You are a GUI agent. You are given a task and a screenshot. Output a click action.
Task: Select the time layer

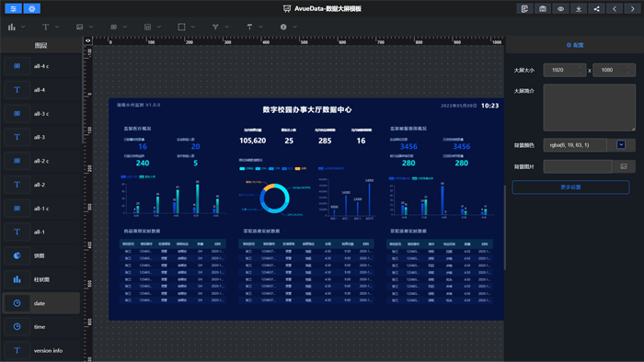(x=41, y=327)
